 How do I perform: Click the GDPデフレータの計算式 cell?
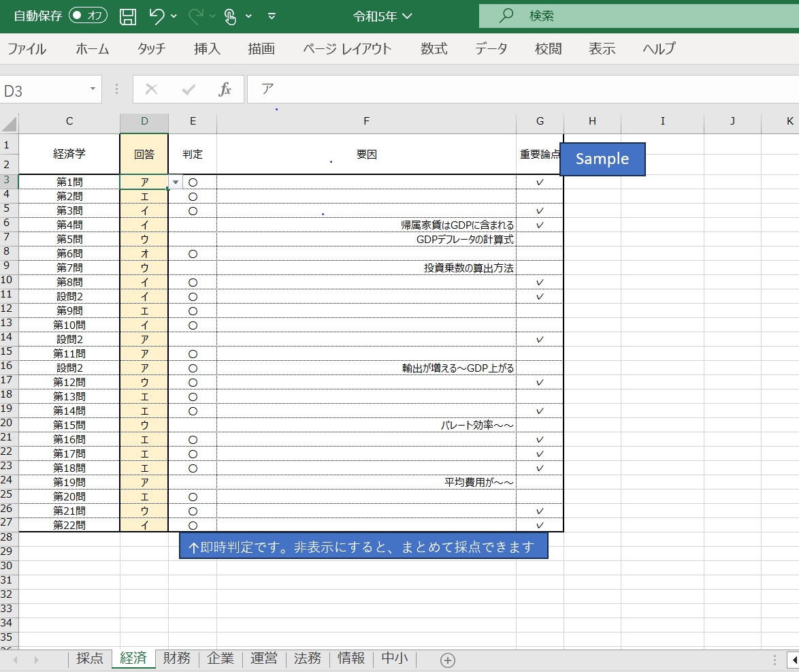point(366,239)
